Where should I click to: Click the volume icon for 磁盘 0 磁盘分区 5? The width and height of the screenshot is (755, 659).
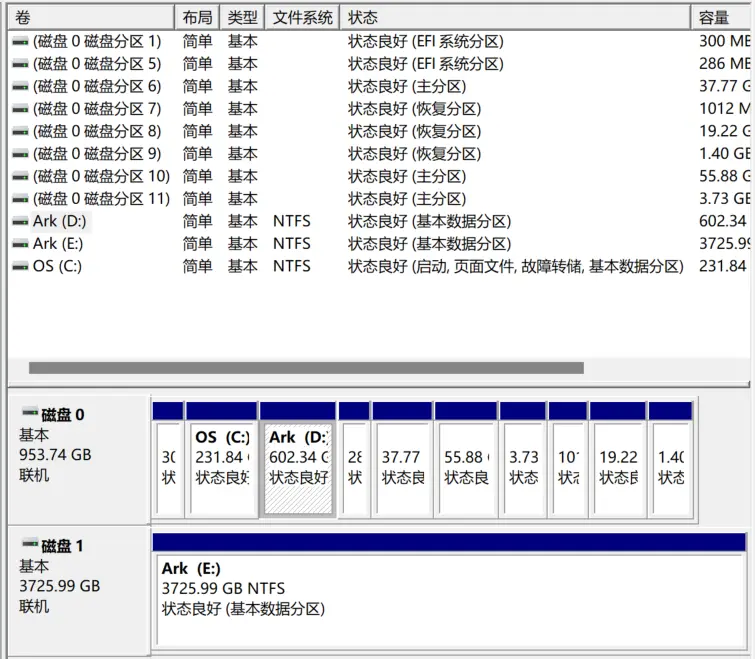(20, 64)
